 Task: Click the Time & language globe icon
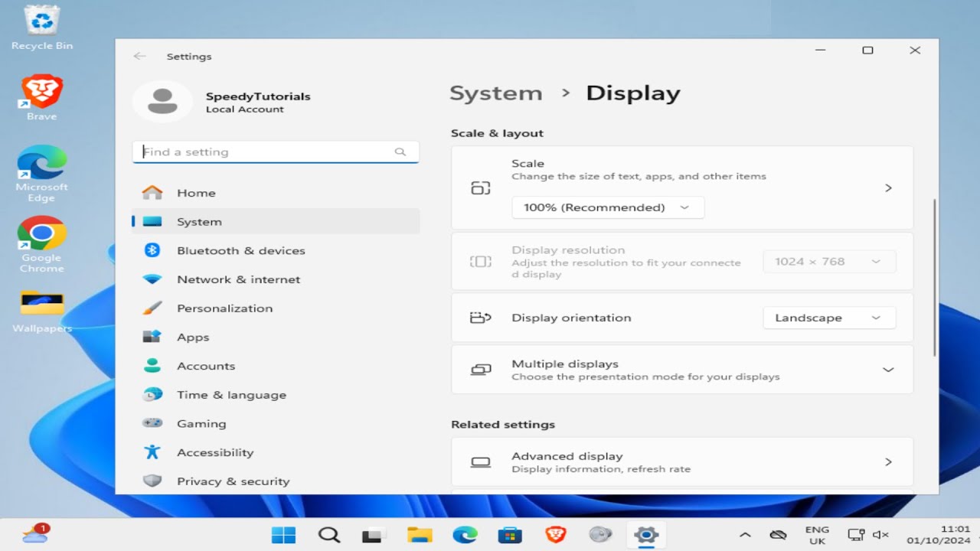pos(152,395)
